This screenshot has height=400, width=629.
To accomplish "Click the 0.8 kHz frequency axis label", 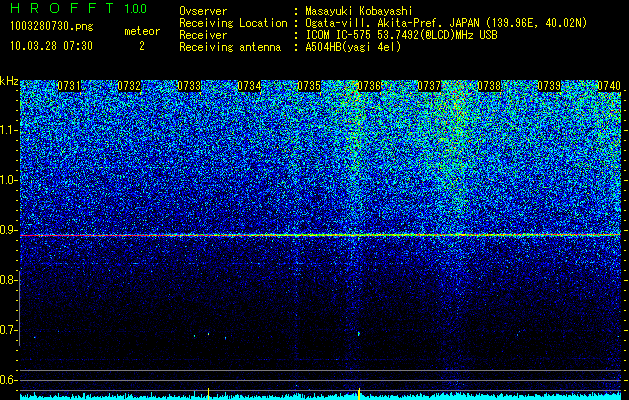I will 8,280.
